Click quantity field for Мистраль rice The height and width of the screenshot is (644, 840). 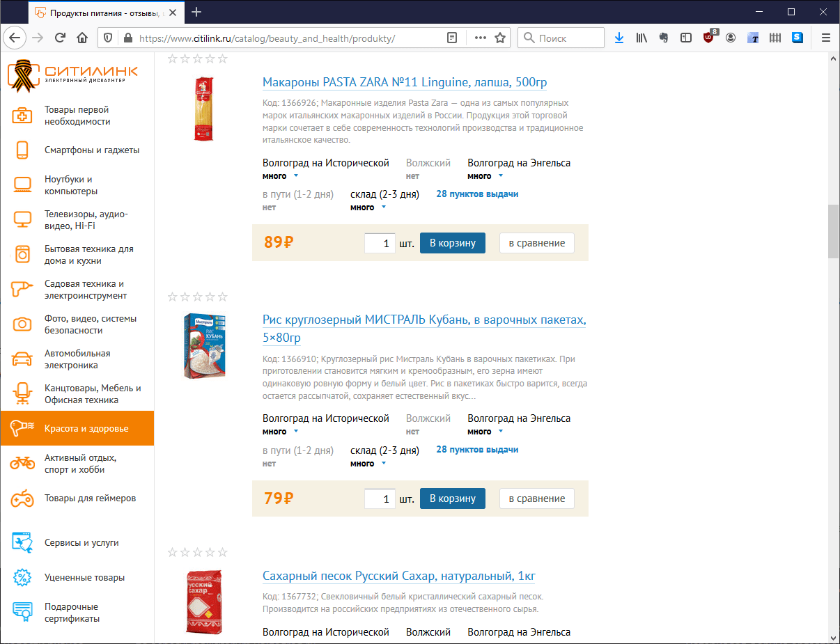click(380, 499)
